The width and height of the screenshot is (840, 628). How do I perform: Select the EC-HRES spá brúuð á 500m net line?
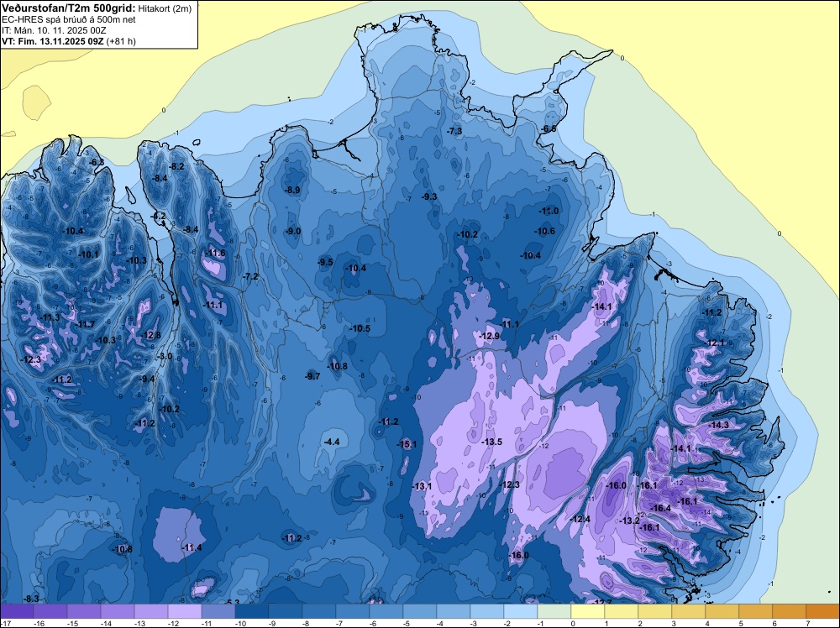(69, 19)
